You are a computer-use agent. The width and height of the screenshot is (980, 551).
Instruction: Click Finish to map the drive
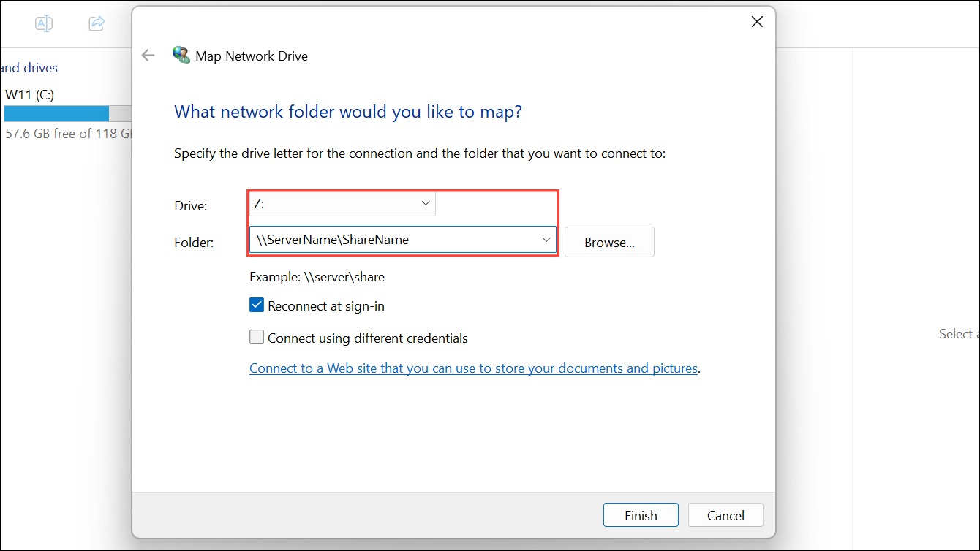tap(641, 514)
